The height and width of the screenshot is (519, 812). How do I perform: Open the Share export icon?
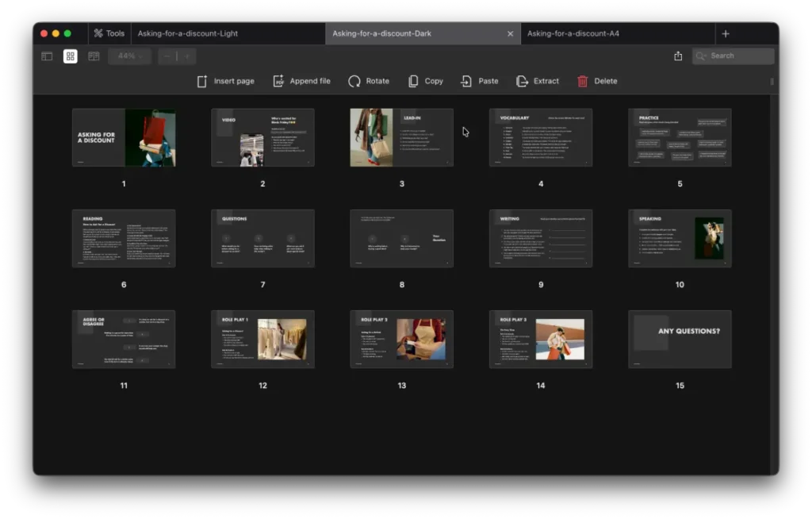678,56
